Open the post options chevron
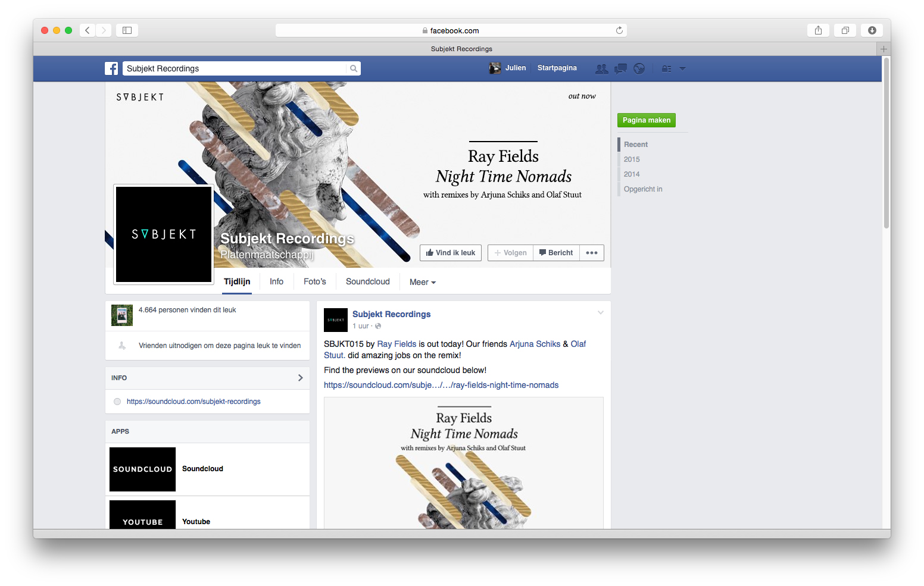The height and width of the screenshot is (586, 924). click(601, 312)
